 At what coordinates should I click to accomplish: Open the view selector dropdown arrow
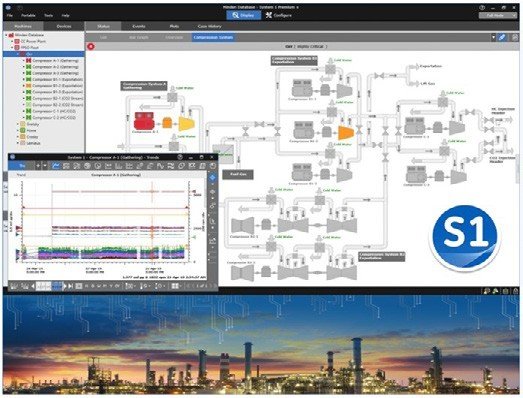click(493, 37)
